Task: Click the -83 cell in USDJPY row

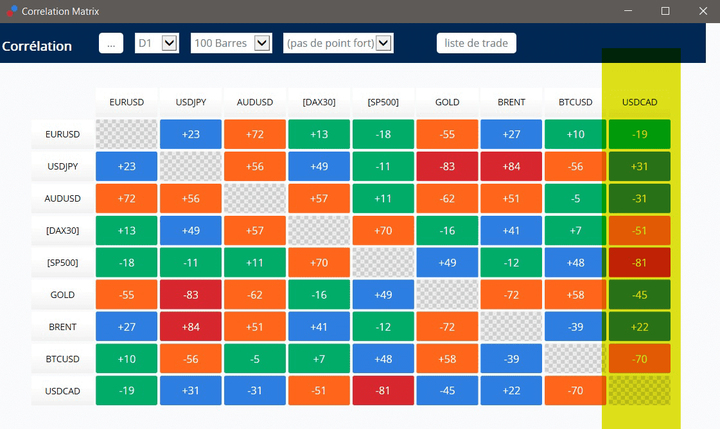Action: coord(447,166)
